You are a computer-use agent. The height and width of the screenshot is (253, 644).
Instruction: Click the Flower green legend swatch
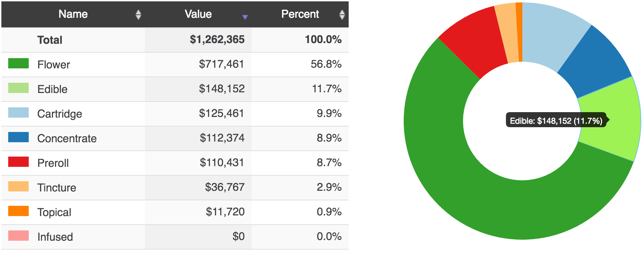click(x=18, y=64)
